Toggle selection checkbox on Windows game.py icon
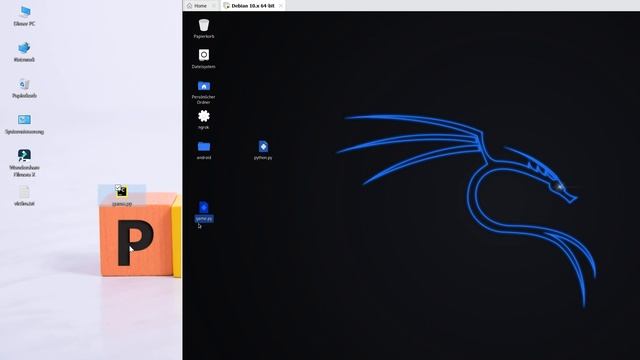The height and width of the screenshot is (360, 640). point(118,187)
